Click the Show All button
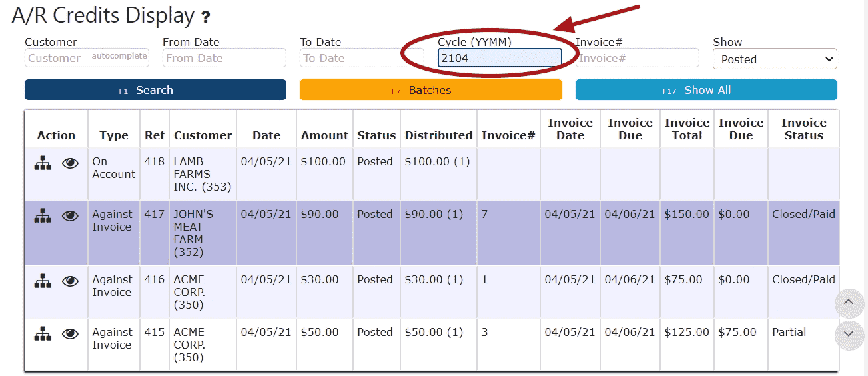This screenshot has width=868, height=376. click(706, 90)
